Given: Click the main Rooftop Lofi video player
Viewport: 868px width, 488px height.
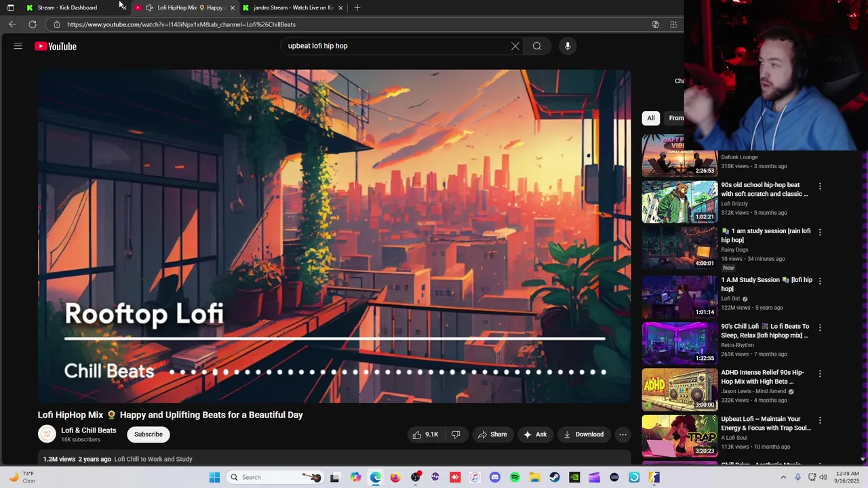Looking at the screenshot, I should tap(334, 236).
